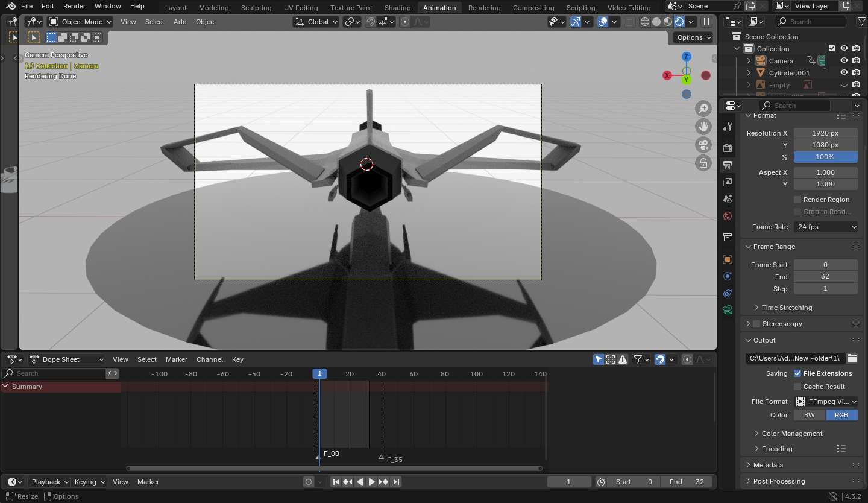This screenshot has width=868, height=503.
Task: Toggle the viewport gizmos display button
Action: (x=575, y=22)
